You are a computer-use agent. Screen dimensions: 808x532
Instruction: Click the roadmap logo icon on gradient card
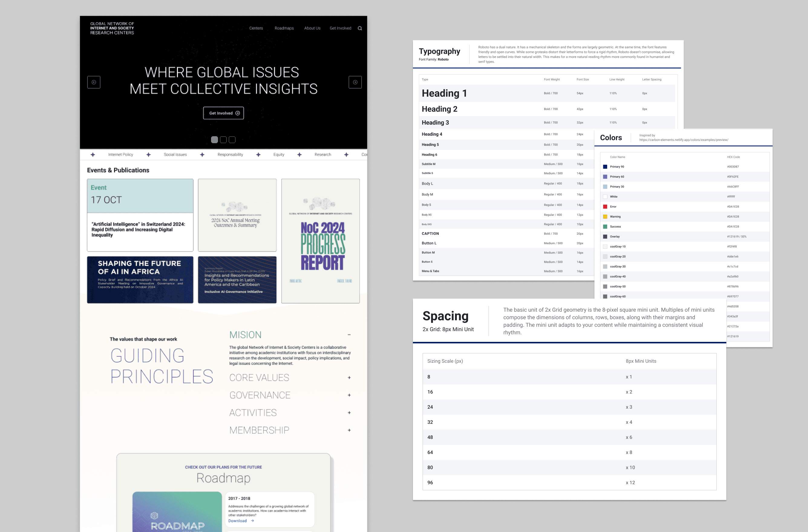(x=154, y=516)
